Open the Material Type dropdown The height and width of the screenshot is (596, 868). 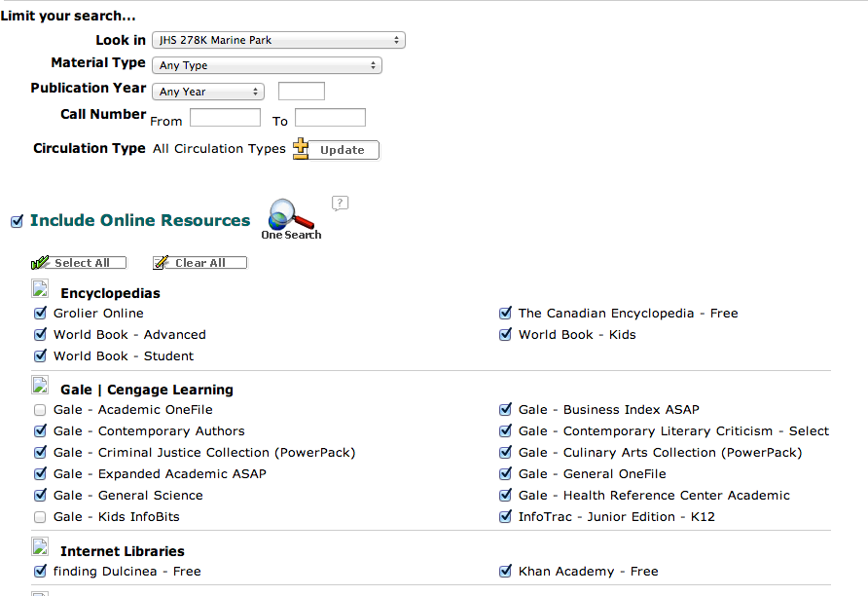click(267, 65)
